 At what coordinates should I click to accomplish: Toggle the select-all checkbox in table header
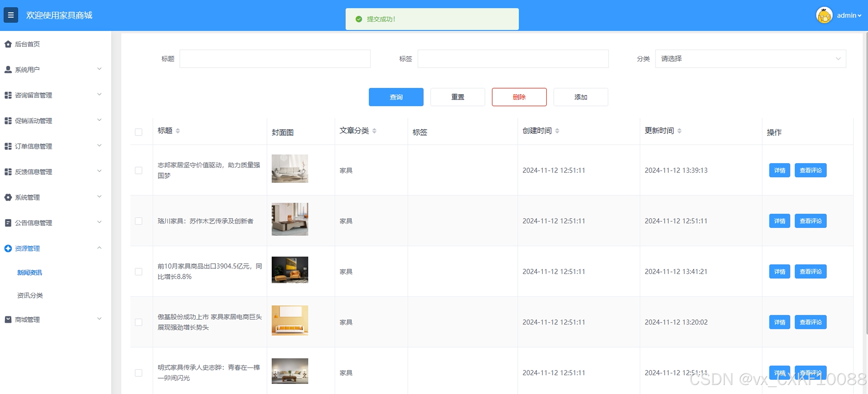pos(138,132)
